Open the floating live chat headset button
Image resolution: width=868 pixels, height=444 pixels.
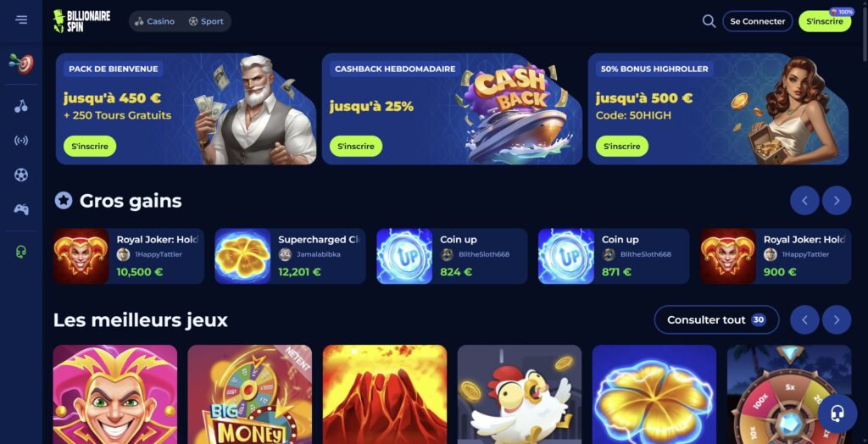click(837, 413)
